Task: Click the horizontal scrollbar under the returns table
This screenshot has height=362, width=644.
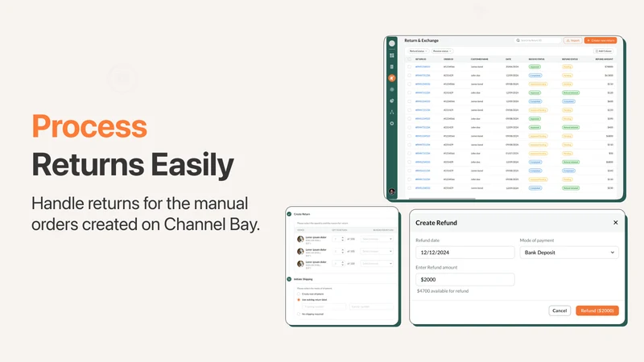Action: click(442, 199)
